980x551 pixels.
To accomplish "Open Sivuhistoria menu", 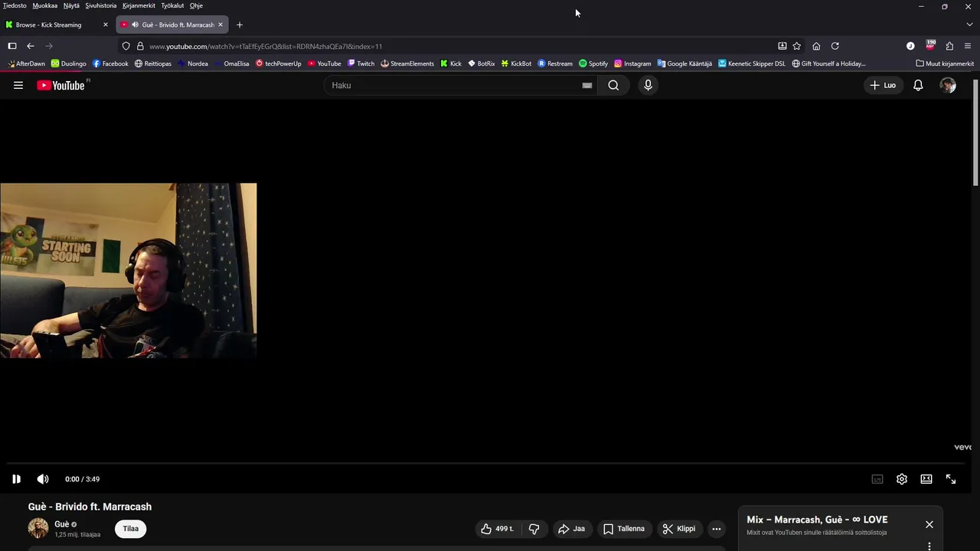I will point(101,5).
